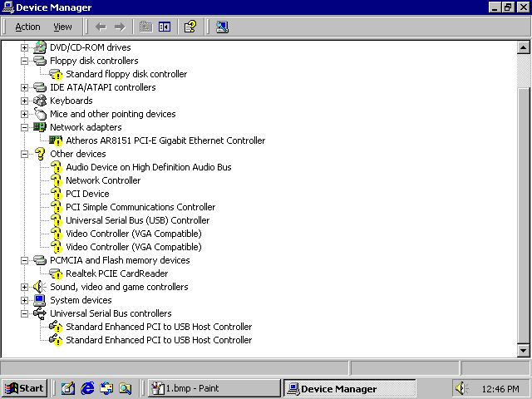Expand Sound, video and game controllers
This screenshot has width=532, height=399.
tap(24, 287)
